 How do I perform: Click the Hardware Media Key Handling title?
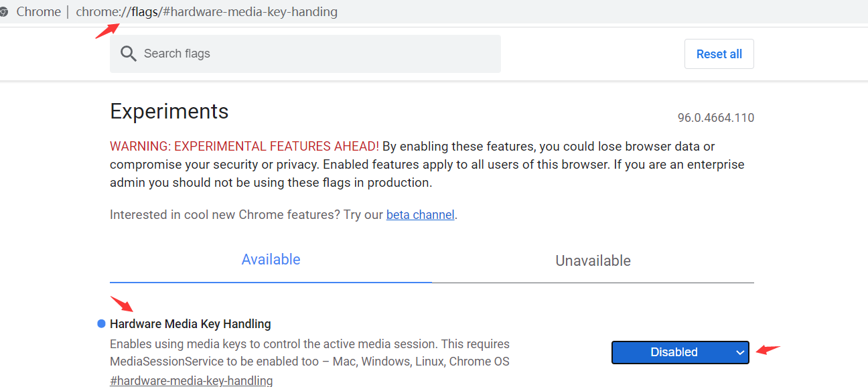(x=190, y=324)
